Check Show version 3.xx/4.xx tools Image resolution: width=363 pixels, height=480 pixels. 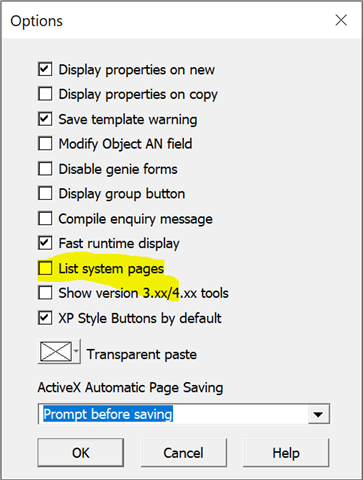point(45,293)
